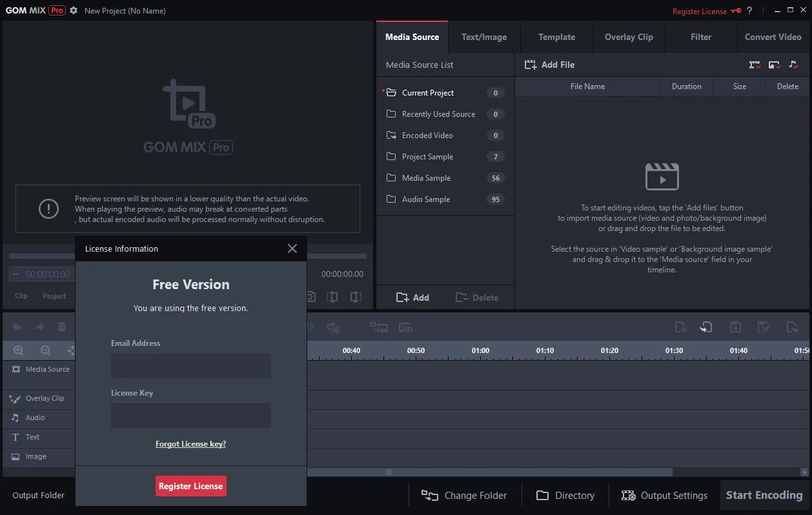This screenshot has width=812, height=515.
Task: Click the split clip icon
Action: click(332, 297)
